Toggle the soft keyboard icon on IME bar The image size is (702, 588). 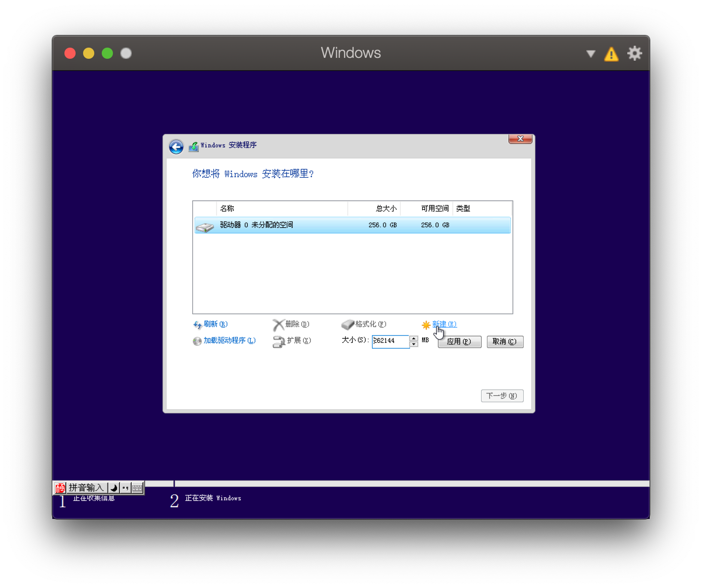coord(137,487)
